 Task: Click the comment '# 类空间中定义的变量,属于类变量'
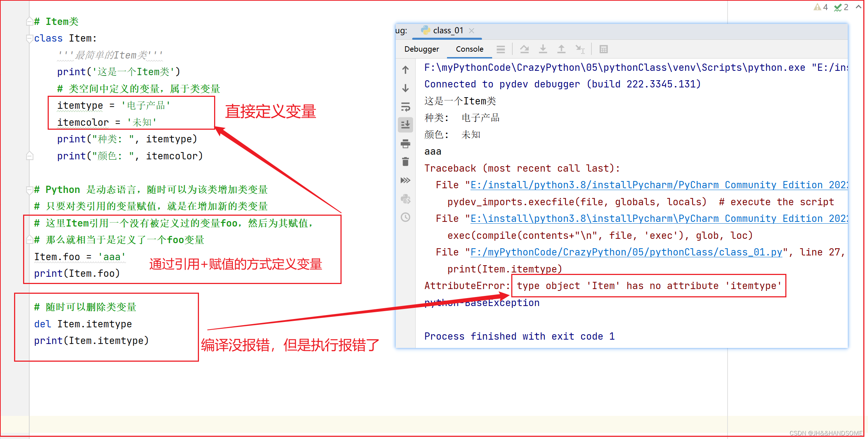[139, 89]
